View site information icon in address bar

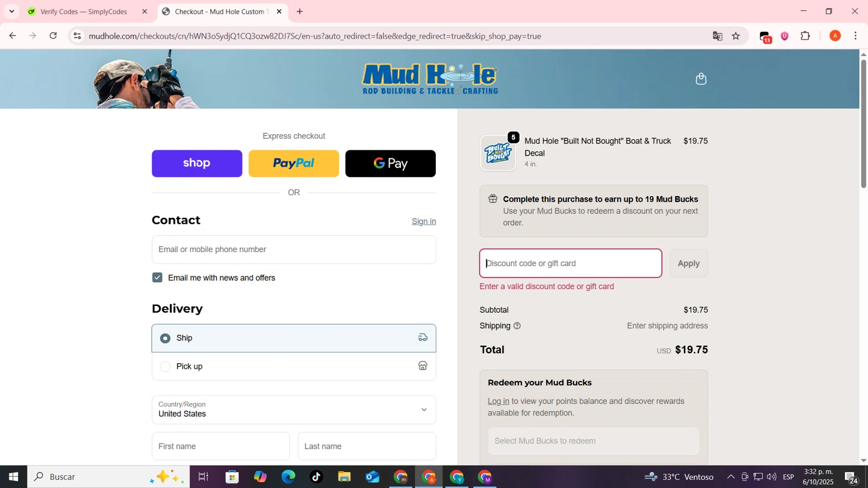click(77, 36)
